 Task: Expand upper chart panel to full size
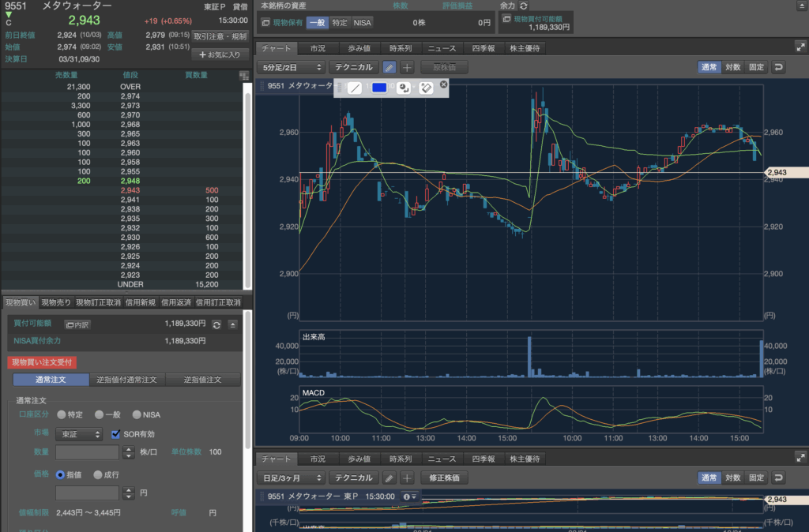800,47
